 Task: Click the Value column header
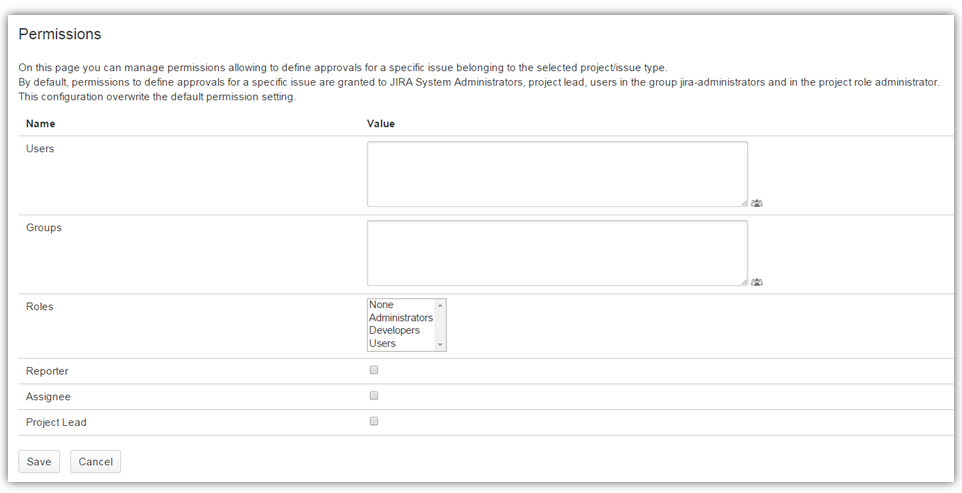381,124
